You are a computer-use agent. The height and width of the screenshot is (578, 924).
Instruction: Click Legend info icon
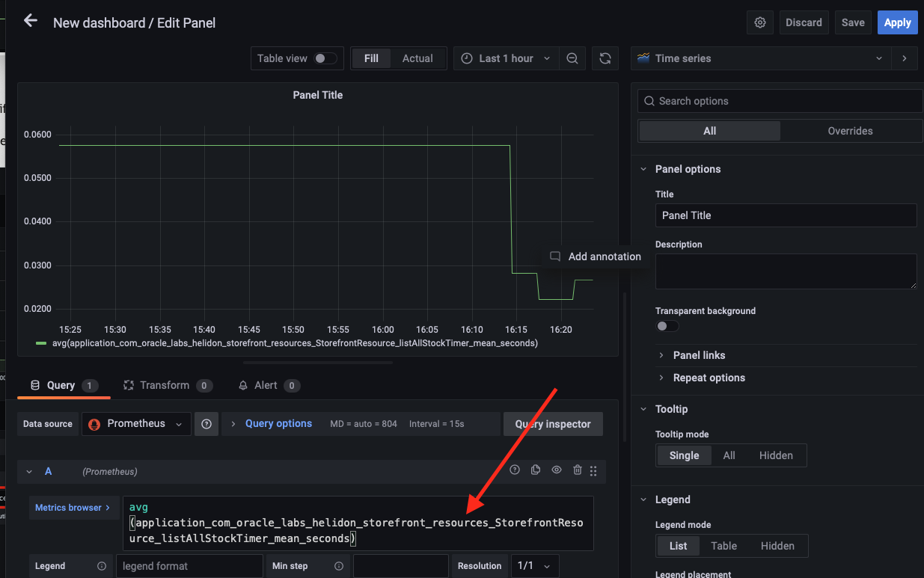[102, 566]
